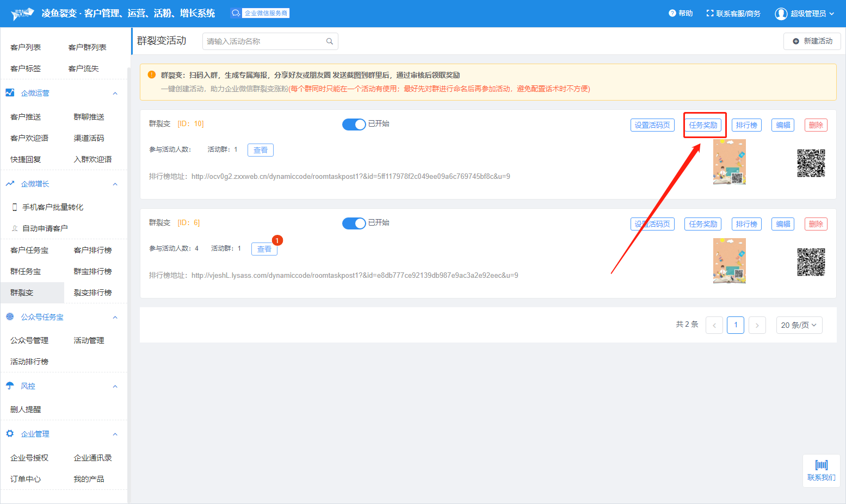Collapse the 企微运营 sidebar section
The width and height of the screenshot is (846, 504).
click(115, 94)
